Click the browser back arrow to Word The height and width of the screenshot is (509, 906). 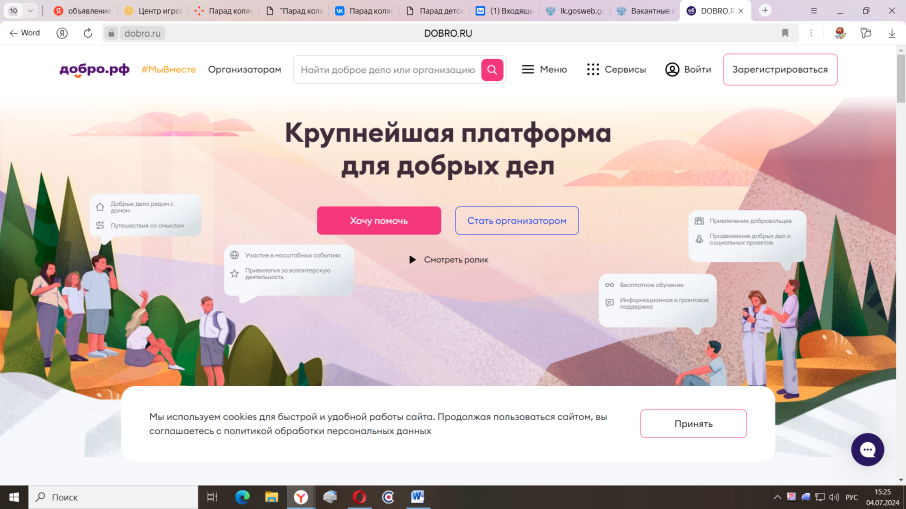pos(25,33)
